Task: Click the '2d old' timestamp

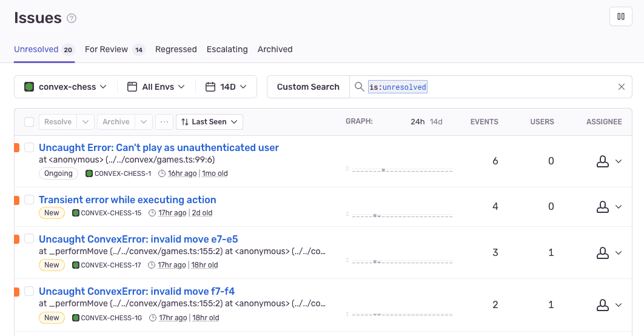Action: pyautogui.click(x=202, y=213)
